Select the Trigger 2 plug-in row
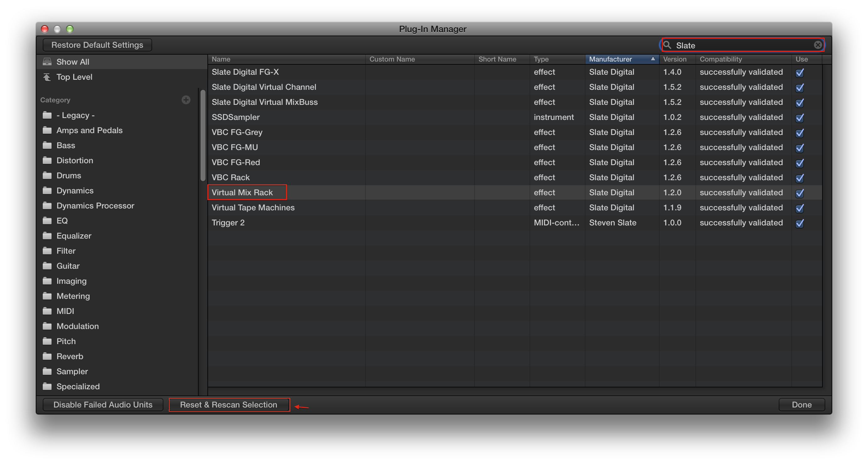 (515, 223)
